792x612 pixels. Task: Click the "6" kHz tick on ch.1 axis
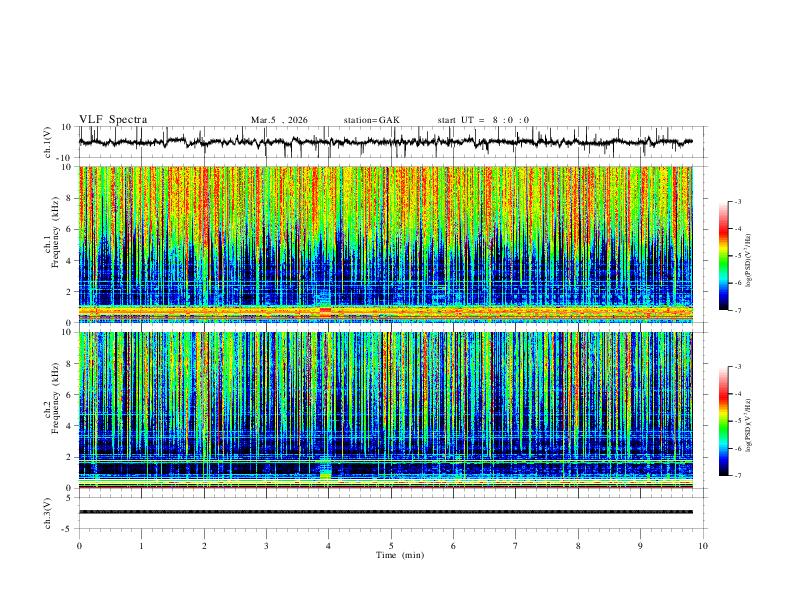(70, 229)
